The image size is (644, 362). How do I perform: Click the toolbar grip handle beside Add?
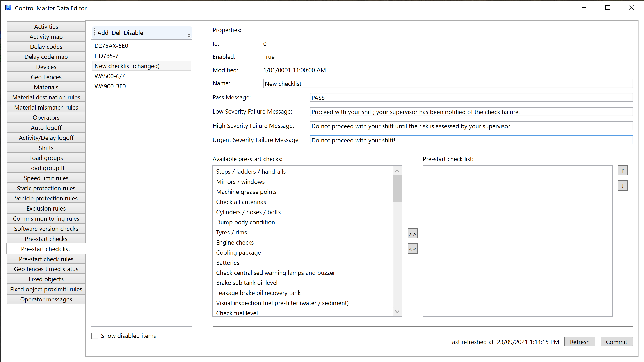pos(94,32)
